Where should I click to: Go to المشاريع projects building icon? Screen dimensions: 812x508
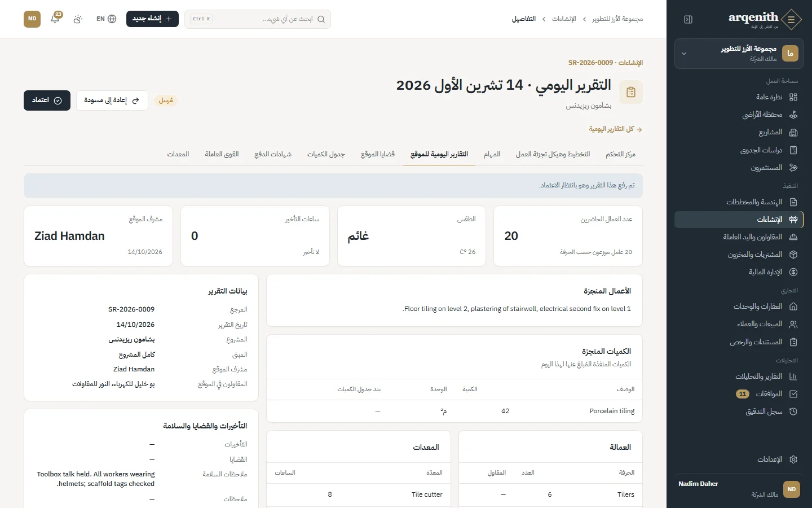pos(793,133)
